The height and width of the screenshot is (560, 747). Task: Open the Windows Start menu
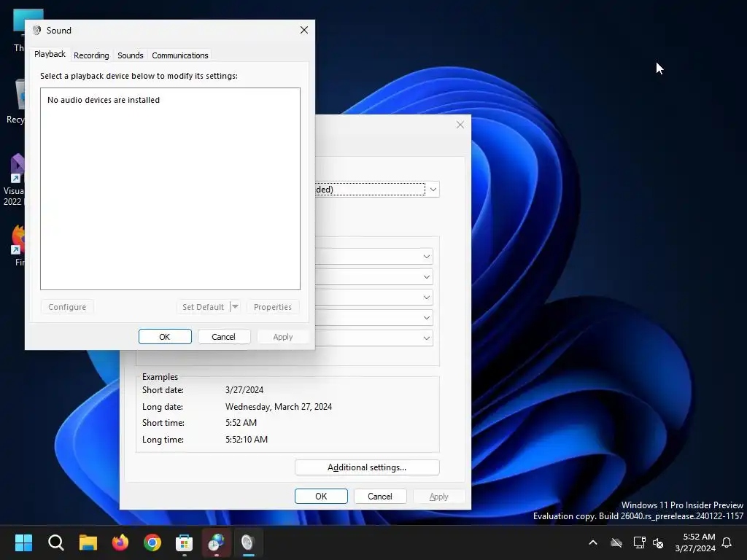[23, 542]
